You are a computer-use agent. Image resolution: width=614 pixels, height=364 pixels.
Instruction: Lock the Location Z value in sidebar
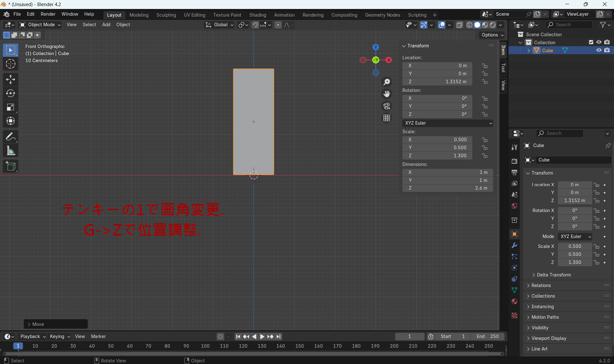click(x=485, y=82)
